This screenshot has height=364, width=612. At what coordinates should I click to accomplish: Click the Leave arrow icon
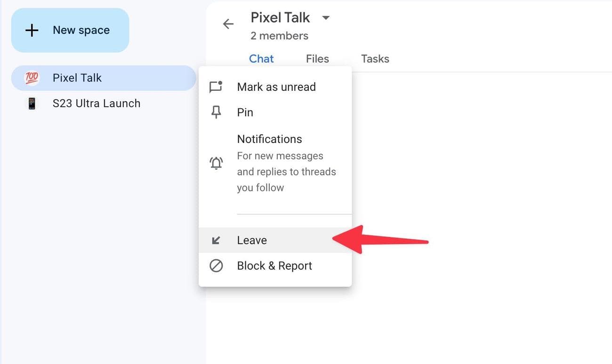coord(216,240)
